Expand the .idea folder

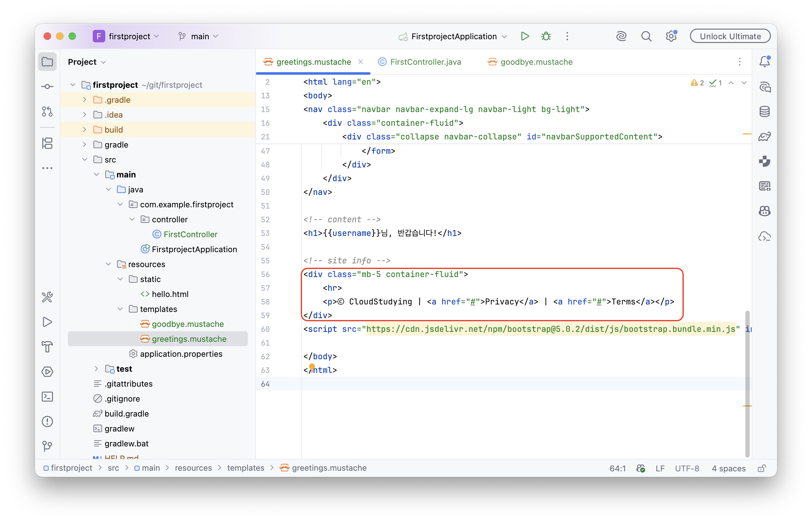85,115
